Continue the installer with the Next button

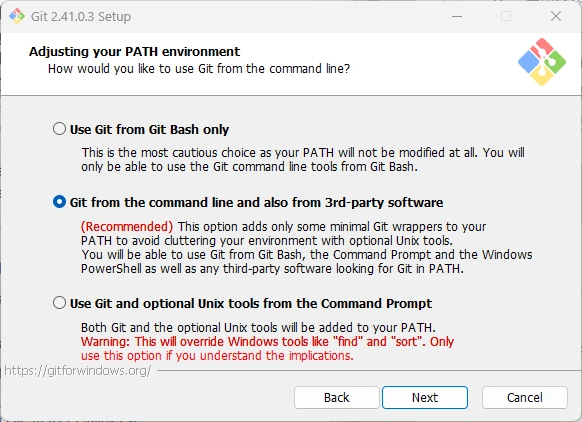coord(425,398)
